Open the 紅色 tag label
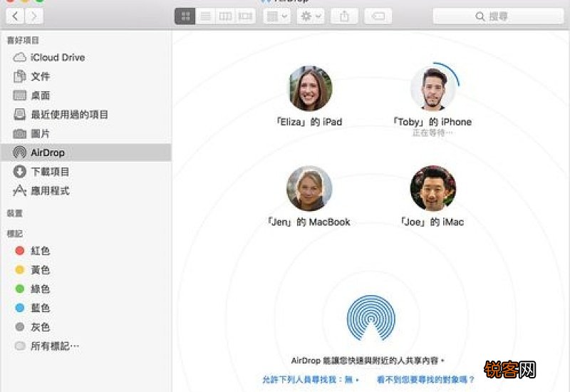 (41, 251)
